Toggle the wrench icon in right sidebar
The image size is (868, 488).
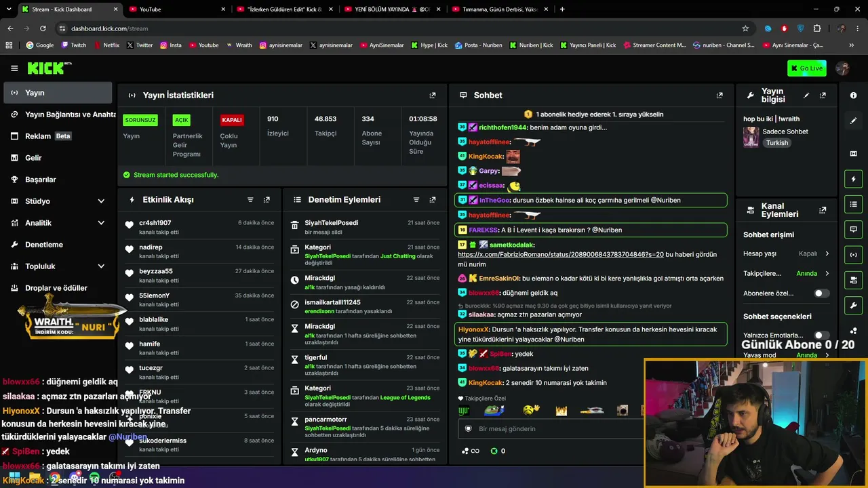[853, 305]
